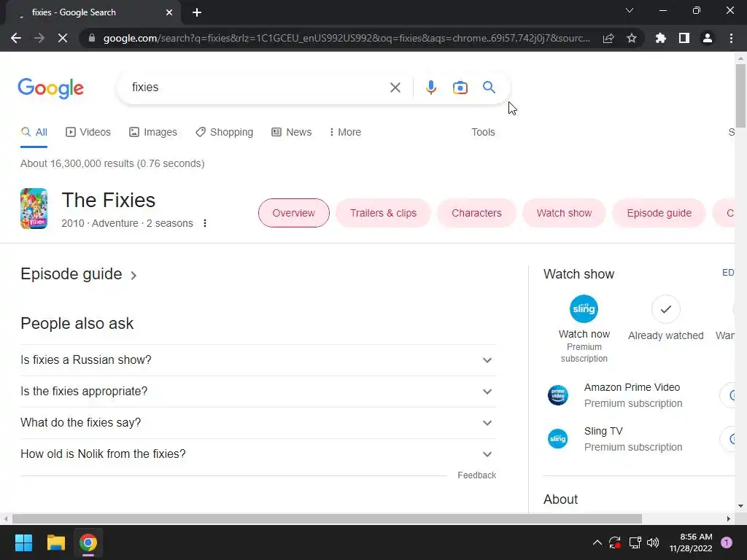Select the Characters chip
747x560 pixels.
(476, 213)
